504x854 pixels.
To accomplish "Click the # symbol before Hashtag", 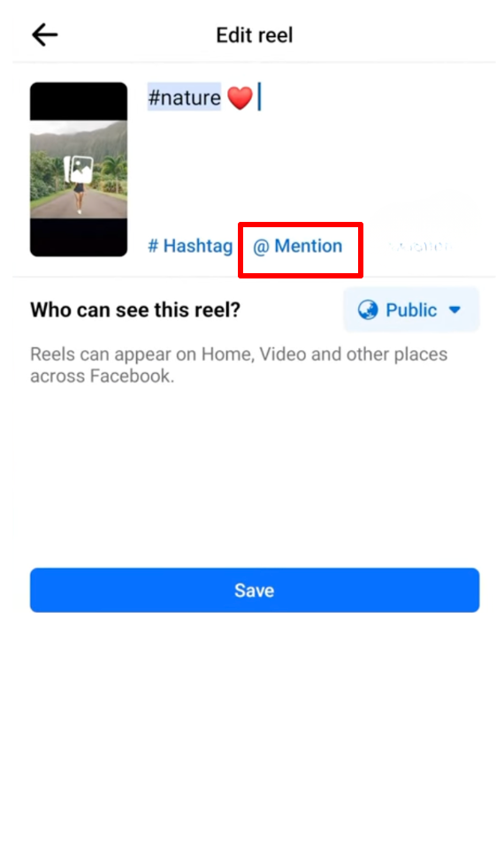I will click(153, 246).
